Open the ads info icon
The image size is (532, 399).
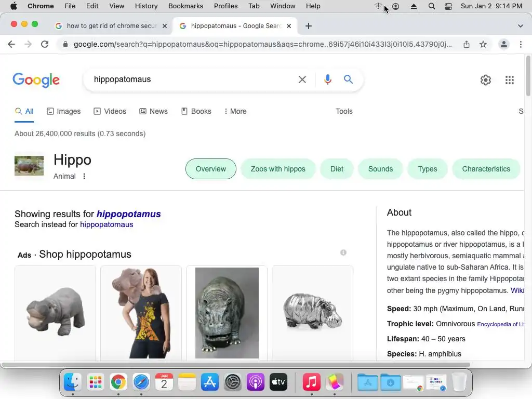coord(343,252)
